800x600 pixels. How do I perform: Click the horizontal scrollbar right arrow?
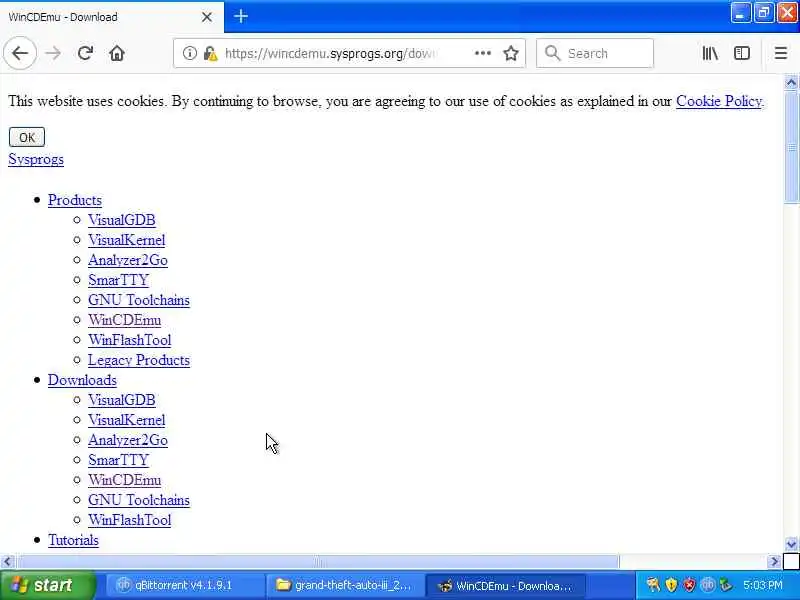pyautogui.click(x=774, y=562)
